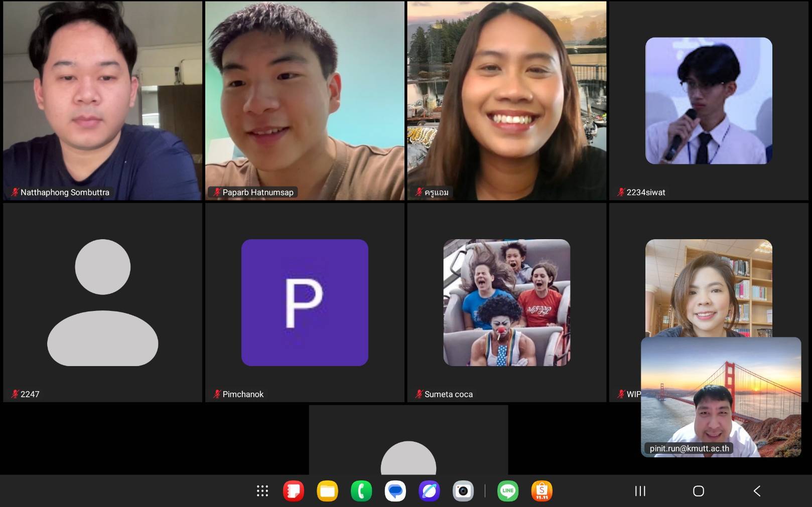The width and height of the screenshot is (812, 507).
Task: Click Sumeta coca's roller coaster picture
Action: click(x=507, y=302)
